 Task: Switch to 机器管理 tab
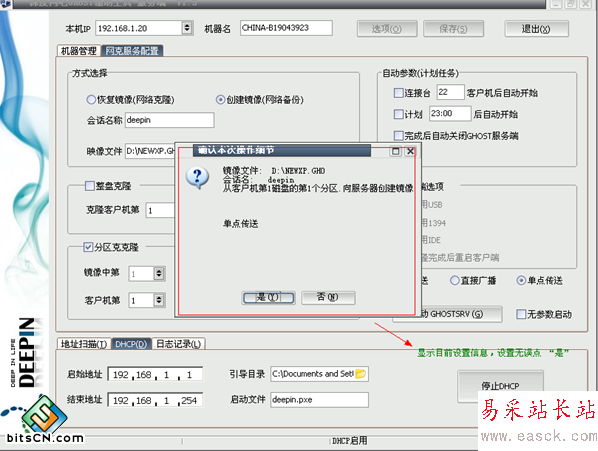[x=79, y=51]
